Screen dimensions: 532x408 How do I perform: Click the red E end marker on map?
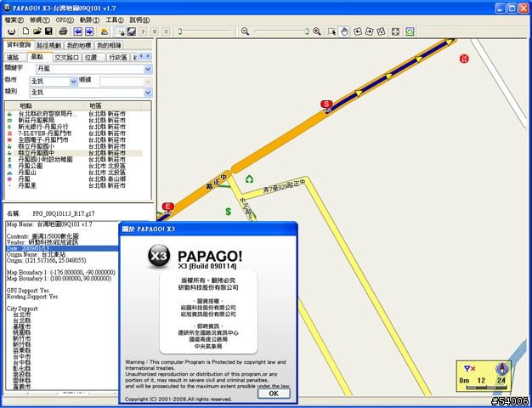click(x=167, y=207)
